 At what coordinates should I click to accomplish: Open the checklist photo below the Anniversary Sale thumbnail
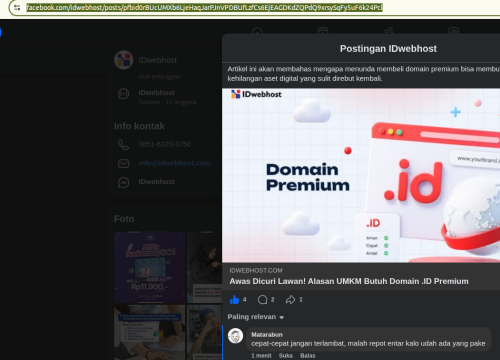pos(149,332)
